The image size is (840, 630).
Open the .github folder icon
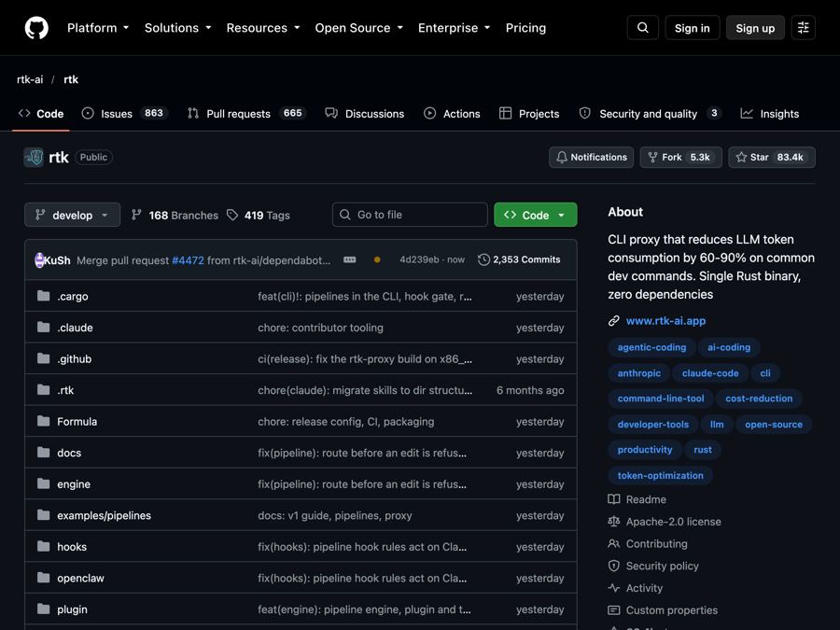pos(43,359)
